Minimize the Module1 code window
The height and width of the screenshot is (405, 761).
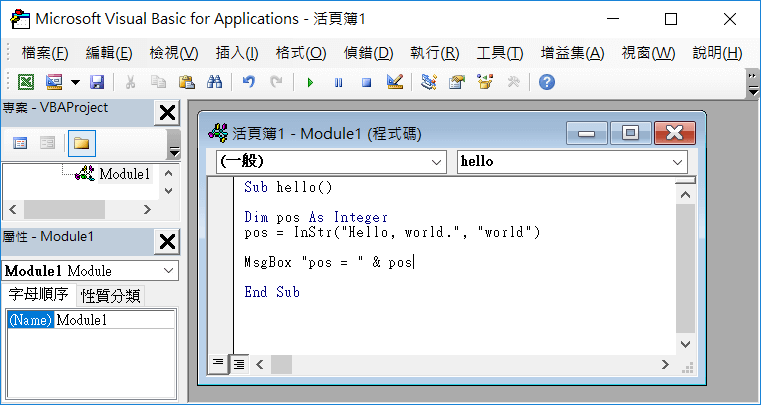[x=587, y=133]
